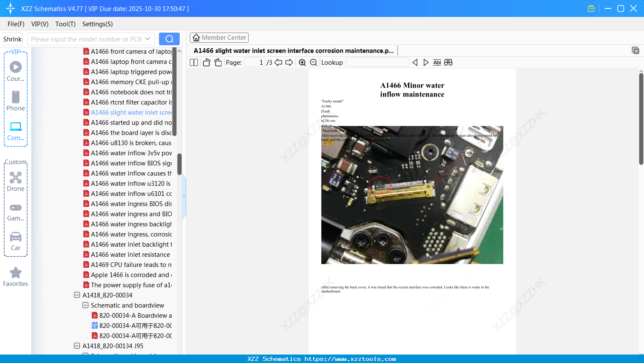
Task: Click the motherboard photo in the document
Action: pos(412,195)
